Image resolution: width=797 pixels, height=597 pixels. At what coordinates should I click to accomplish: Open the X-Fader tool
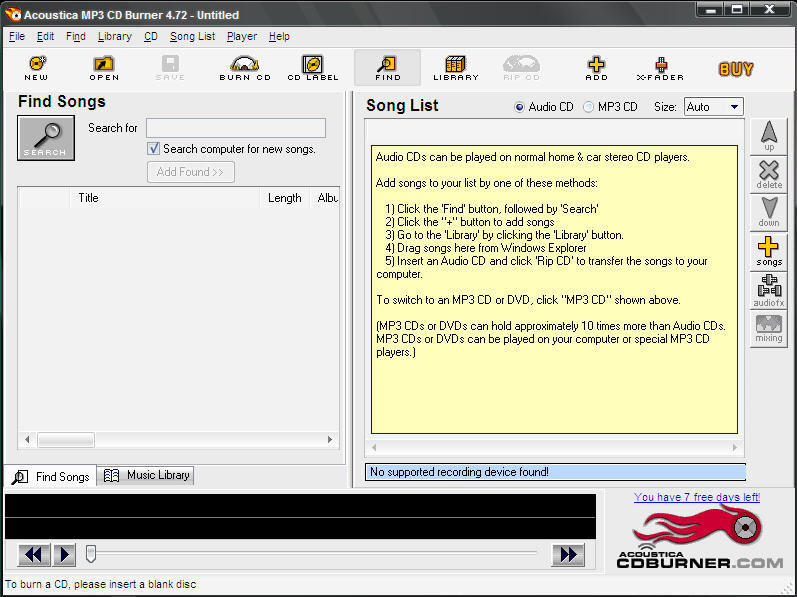point(660,68)
